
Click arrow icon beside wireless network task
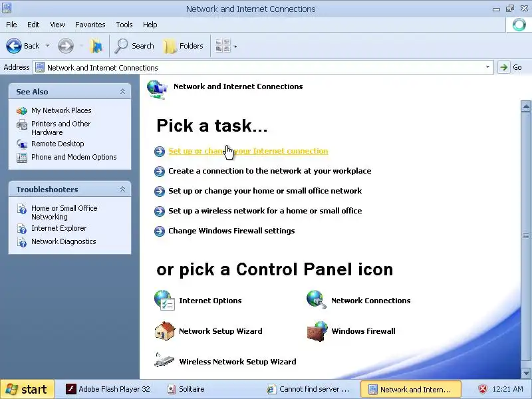[x=160, y=211]
